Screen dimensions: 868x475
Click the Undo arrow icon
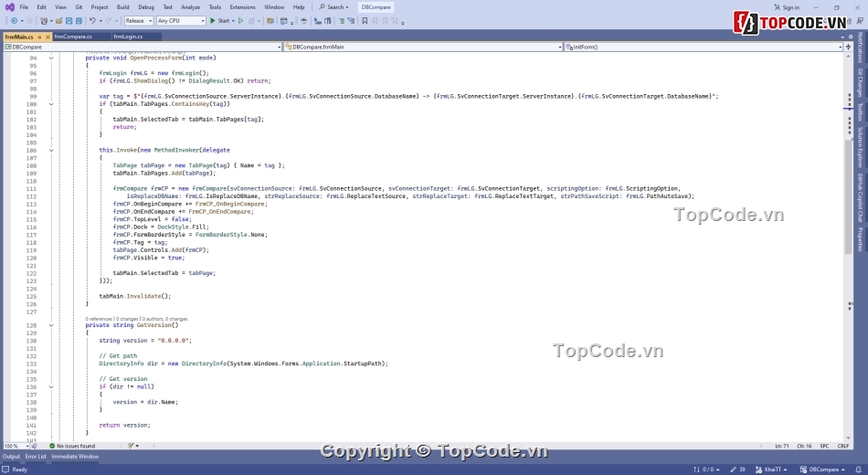(92, 20)
